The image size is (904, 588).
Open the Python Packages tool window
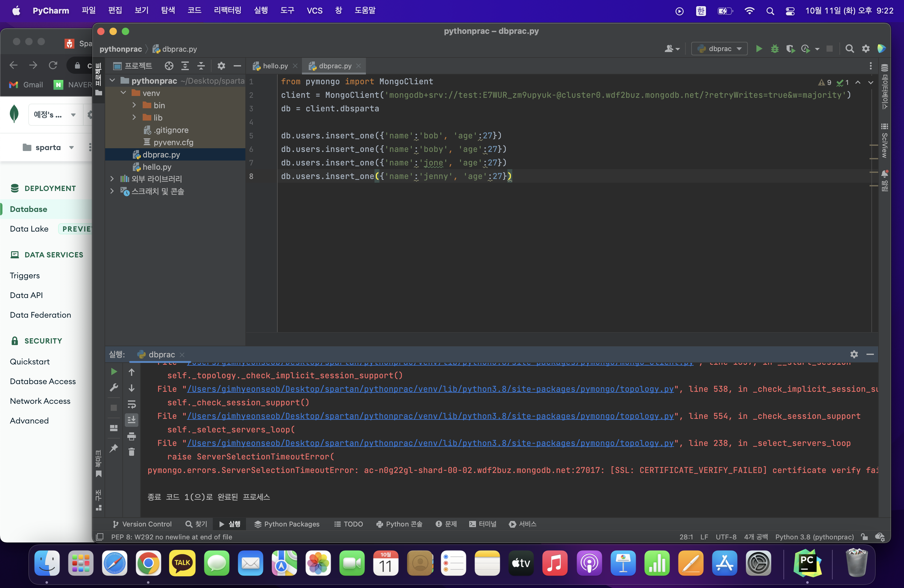[287, 524]
